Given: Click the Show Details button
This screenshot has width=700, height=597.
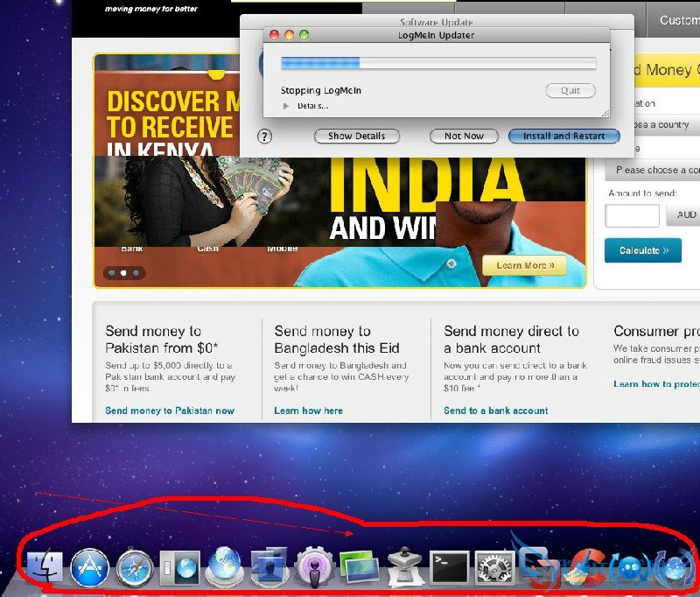Looking at the screenshot, I should click(356, 137).
